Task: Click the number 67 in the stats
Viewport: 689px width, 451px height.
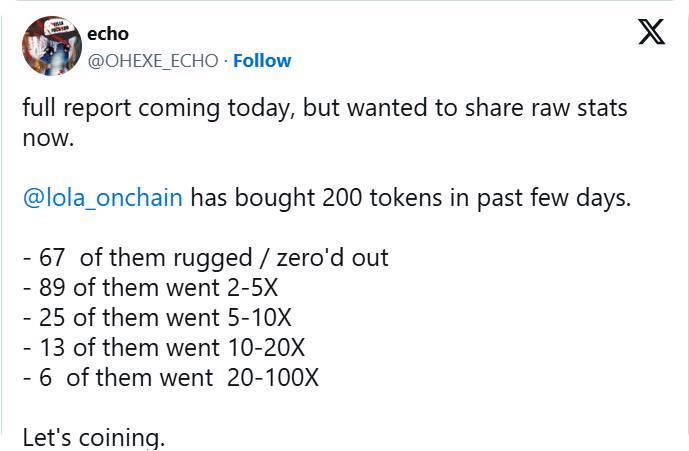Action: (x=52, y=258)
